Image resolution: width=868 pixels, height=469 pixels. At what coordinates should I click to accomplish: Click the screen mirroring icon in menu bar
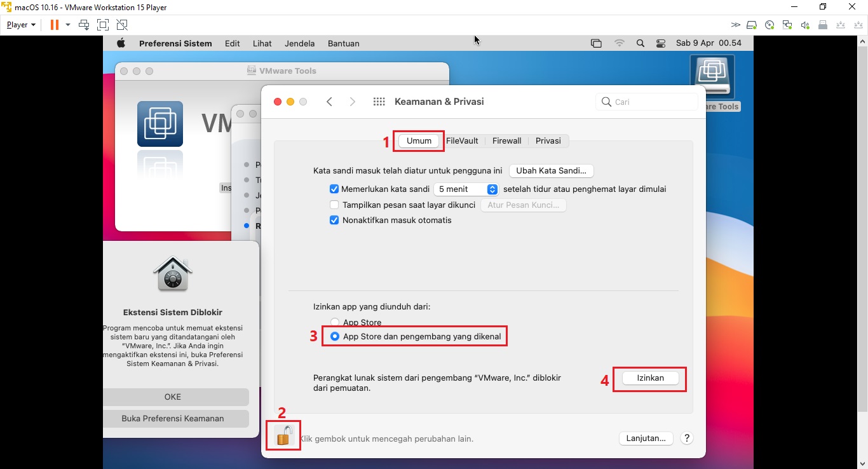pos(596,43)
